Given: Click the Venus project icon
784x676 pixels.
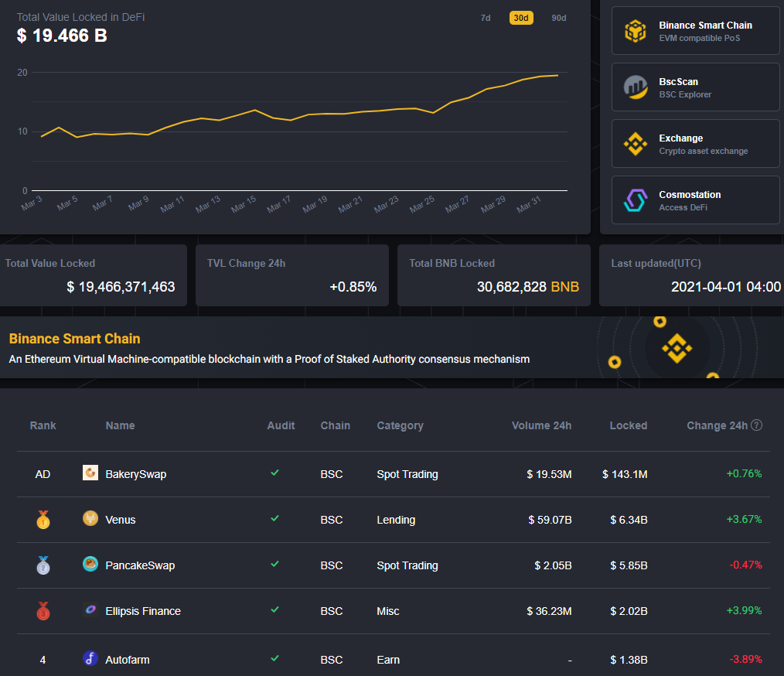Looking at the screenshot, I should point(90,519).
